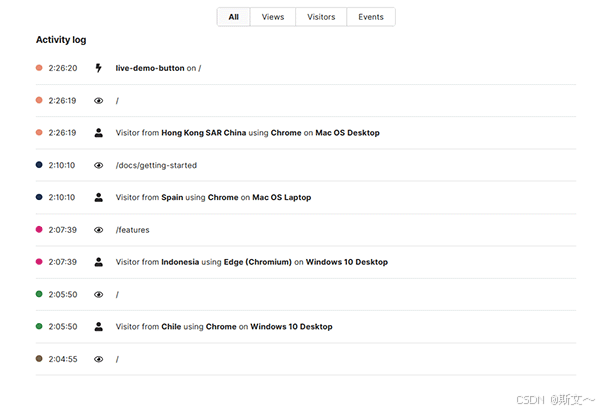The height and width of the screenshot is (411, 600).
Task: Click brown dot beside 2:04:55
Action: point(39,359)
